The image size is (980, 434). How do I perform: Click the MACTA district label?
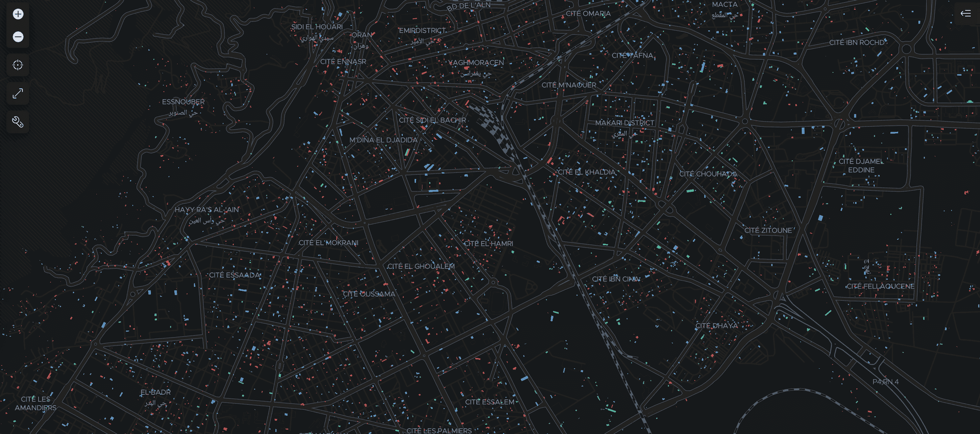click(x=725, y=4)
